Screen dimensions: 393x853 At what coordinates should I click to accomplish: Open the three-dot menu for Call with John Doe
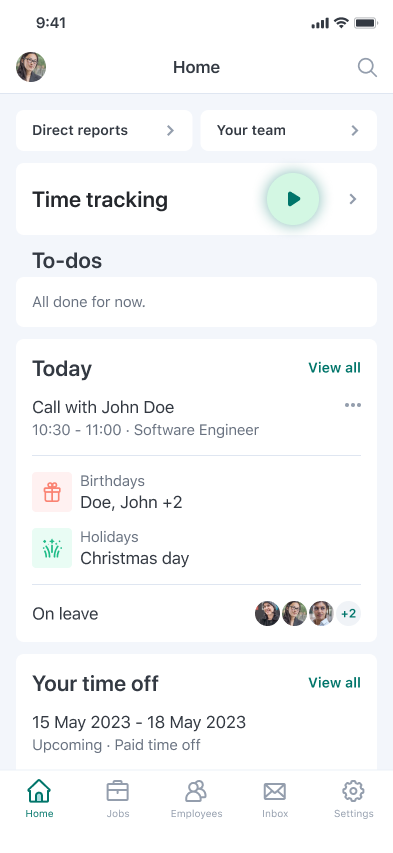pos(353,405)
